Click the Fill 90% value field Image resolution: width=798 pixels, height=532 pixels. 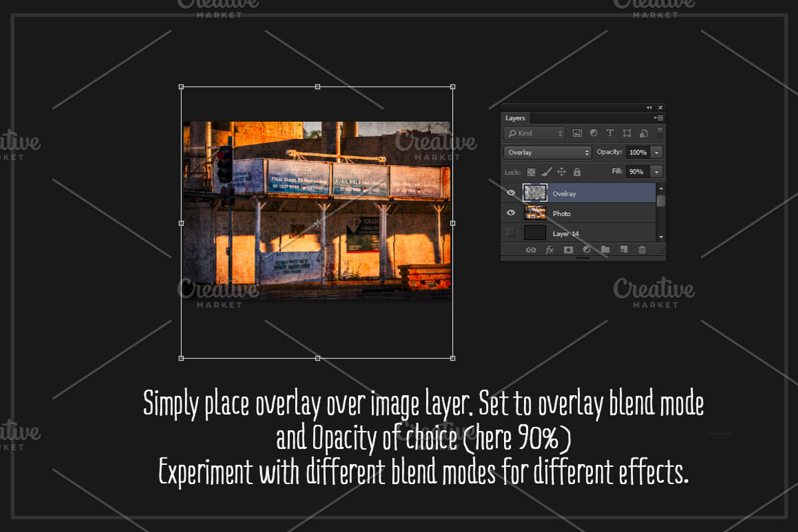(x=638, y=172)
